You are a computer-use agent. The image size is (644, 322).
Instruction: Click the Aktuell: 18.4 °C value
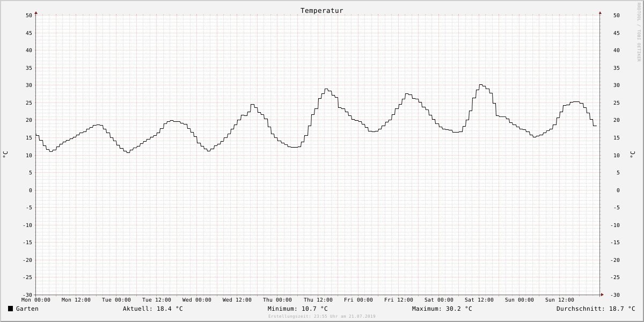point(153,309)
